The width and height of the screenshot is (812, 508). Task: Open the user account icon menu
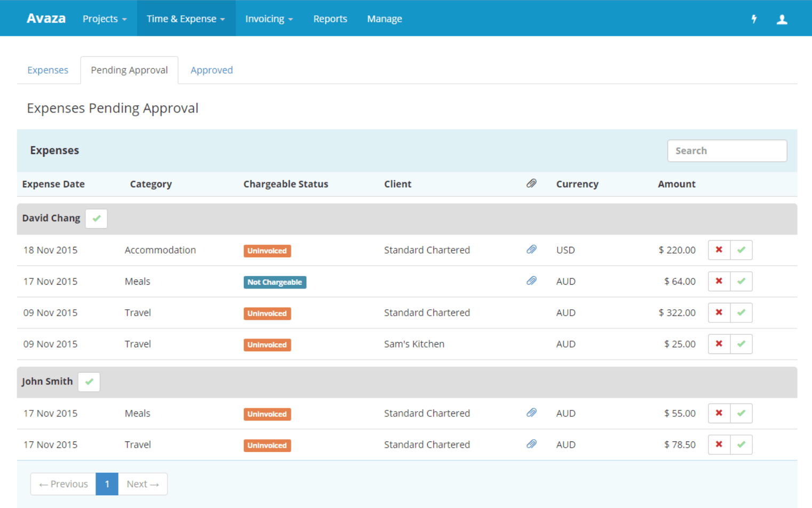click(782, 19)
